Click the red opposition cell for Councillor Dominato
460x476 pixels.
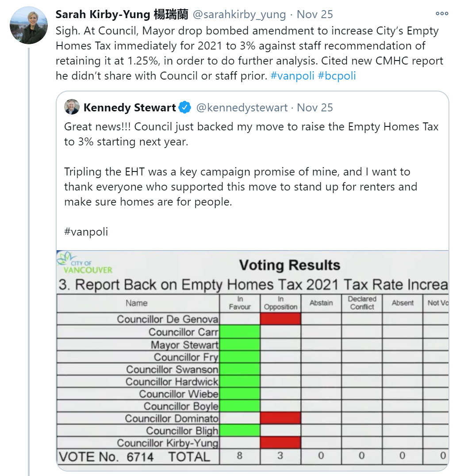point(280,418)
